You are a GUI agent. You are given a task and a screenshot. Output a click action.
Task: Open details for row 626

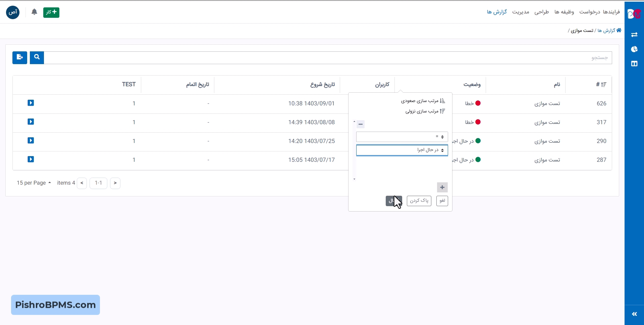(x=31, y=103)
